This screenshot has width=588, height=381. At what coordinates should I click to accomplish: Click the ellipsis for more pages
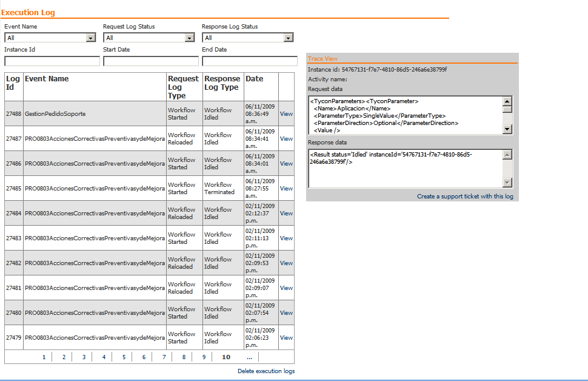point(249,357)
